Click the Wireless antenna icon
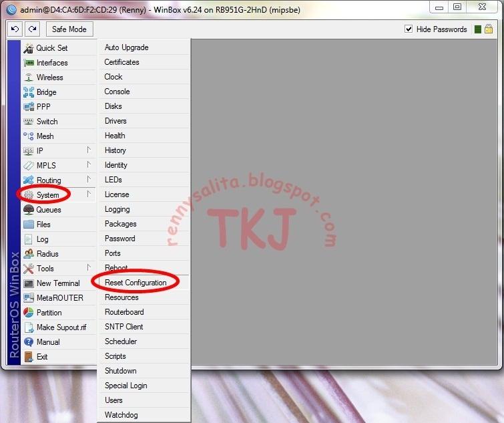The height and width of the screenshot is (423, 504). (29, 78)
